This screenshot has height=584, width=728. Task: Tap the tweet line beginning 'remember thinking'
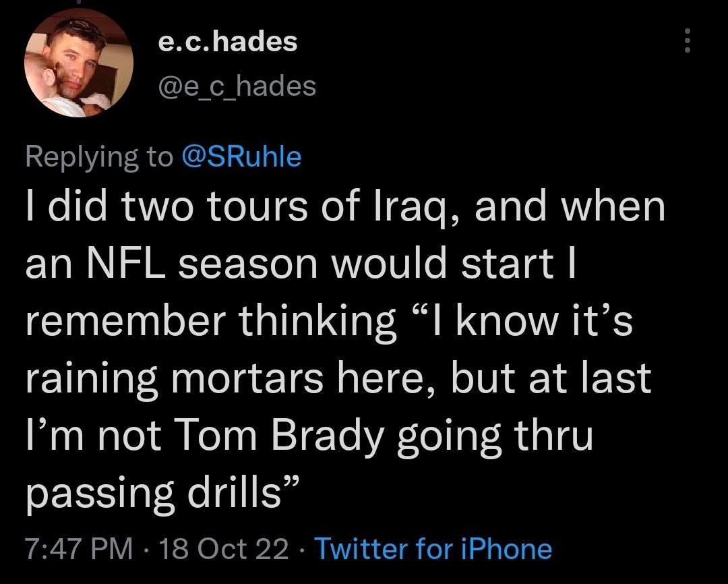click(x=329, y=321)
